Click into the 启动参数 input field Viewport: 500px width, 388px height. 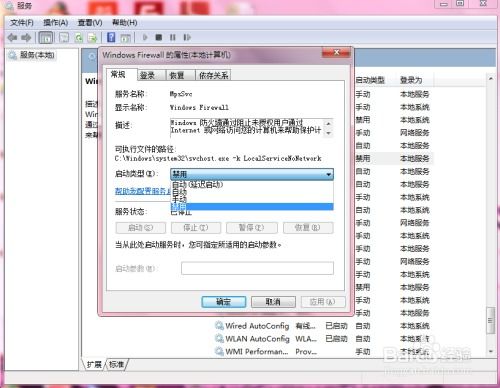pos(257,268)
